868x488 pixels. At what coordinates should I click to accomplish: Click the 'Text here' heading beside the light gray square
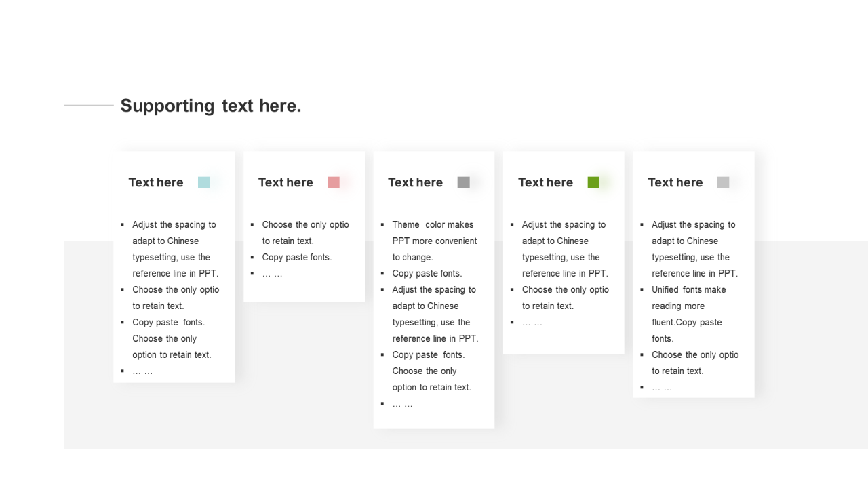pyautogui.click(x=675, y=182)
